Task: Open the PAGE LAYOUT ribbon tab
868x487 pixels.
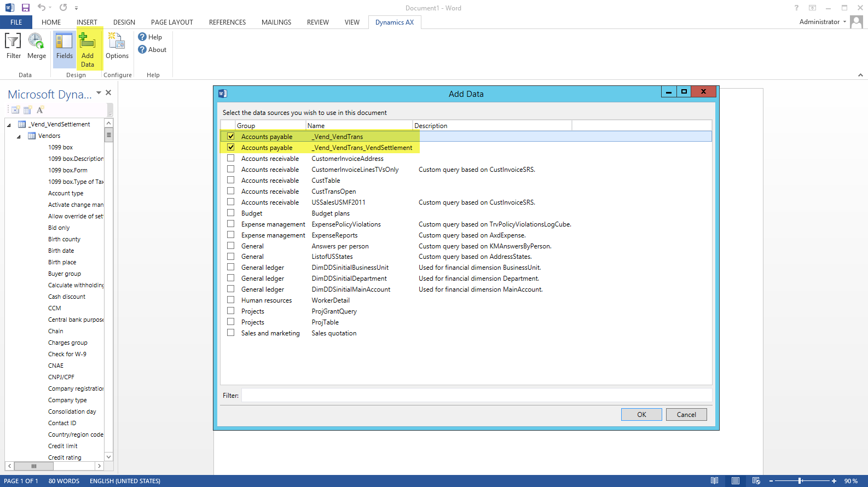Action: point(172,22)
